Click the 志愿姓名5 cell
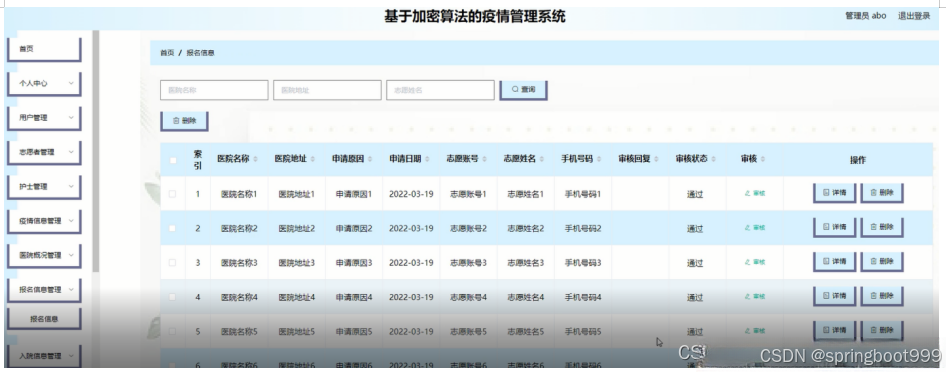 [x=525, y=332]
